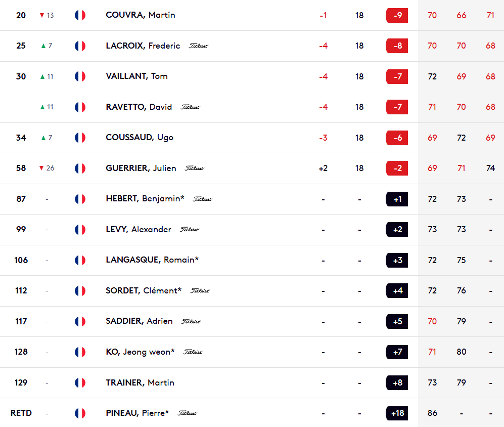
Task: Click the Titleist logo next to LACROIX, Frederic
Action: [198, 46]
